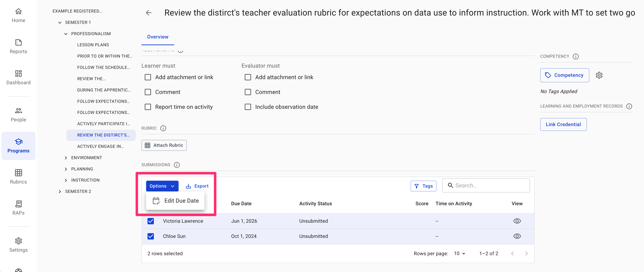Open the Reports section in the sidebar

(18, 46)
